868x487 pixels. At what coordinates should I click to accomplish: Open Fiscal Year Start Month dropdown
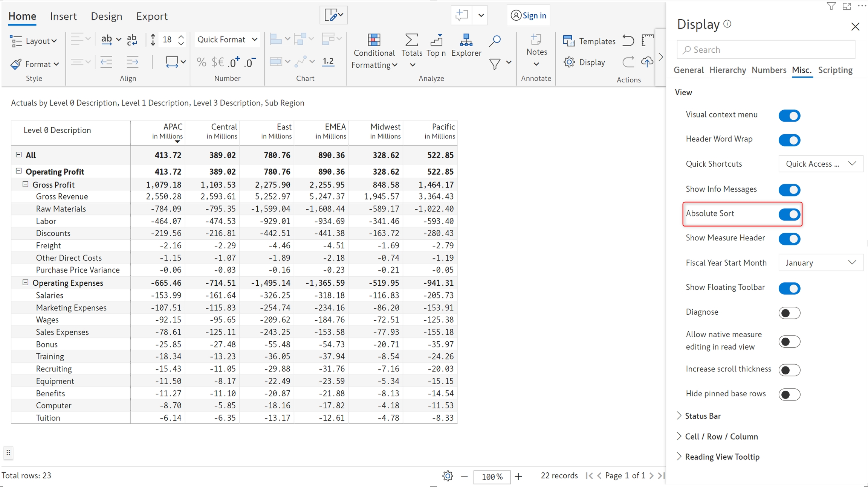tap(820, 263)
